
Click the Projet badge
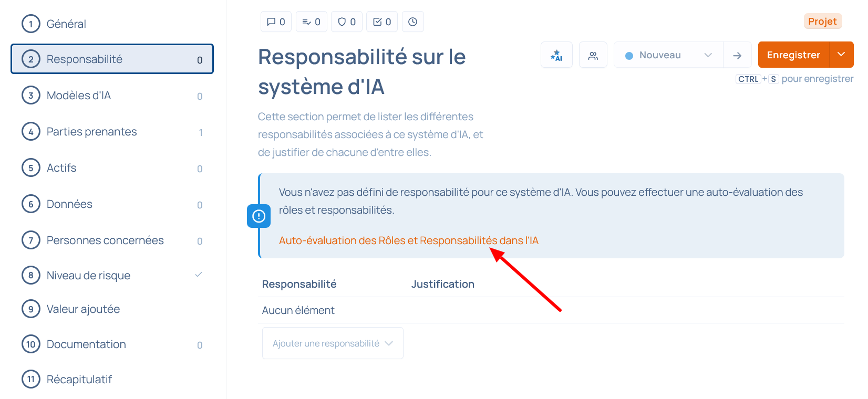pos(822,22)
